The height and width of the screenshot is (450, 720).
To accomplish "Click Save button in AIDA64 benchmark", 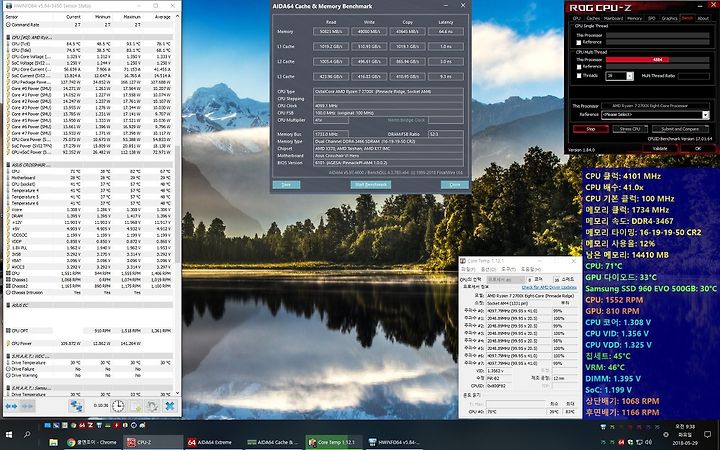I will click(x=286, y=185).
